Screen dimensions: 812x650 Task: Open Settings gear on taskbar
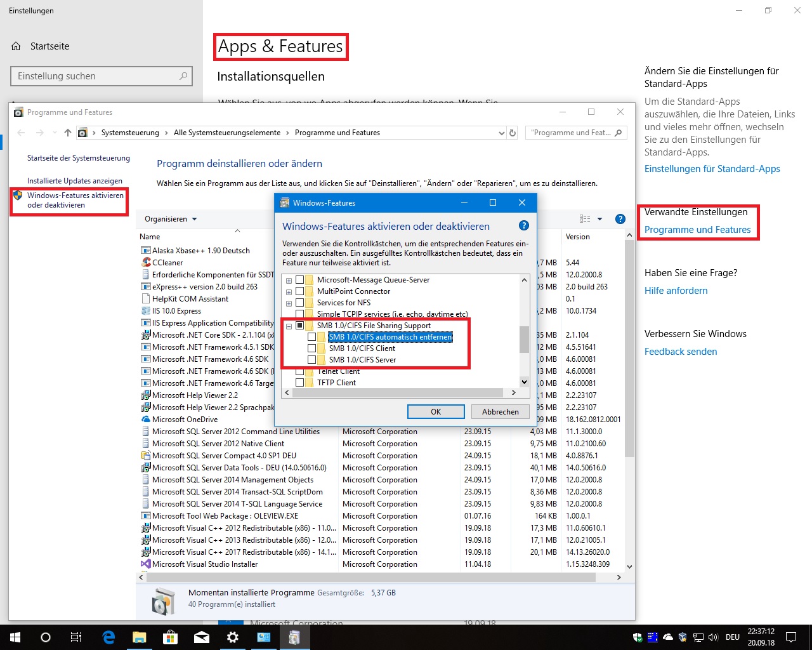(x=233, y=637)
